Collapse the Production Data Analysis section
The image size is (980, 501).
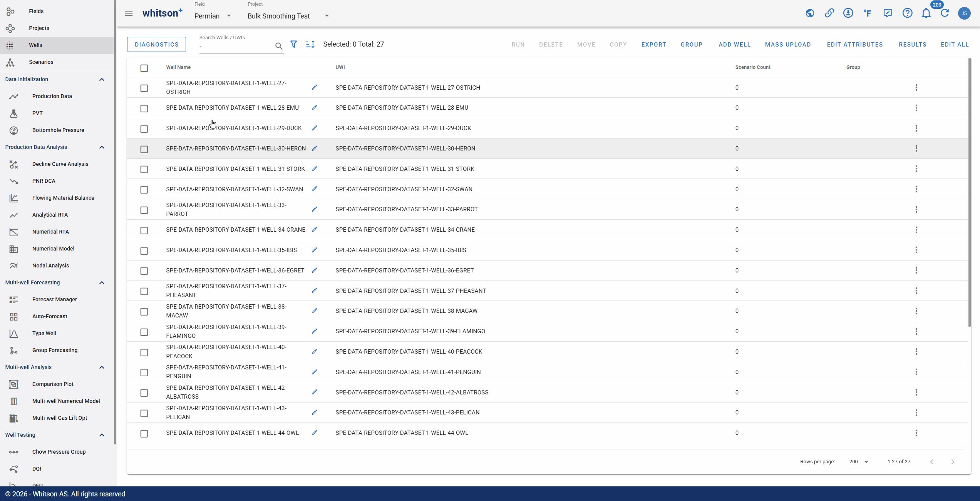[x=102, y=147]
